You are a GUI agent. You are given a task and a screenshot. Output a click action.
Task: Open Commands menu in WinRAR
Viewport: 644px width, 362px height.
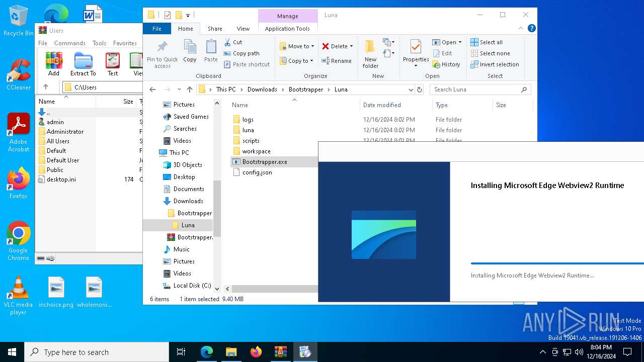(70, 43)
